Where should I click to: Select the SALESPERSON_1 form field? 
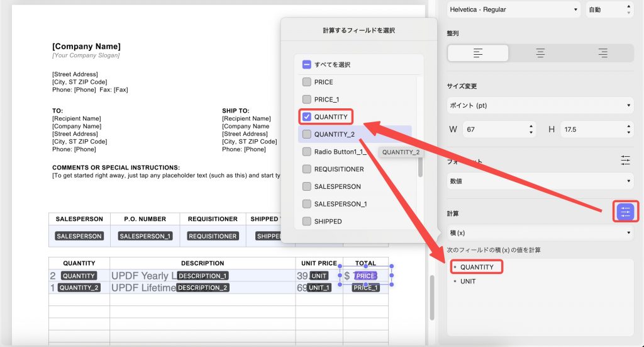pos(145,236)
